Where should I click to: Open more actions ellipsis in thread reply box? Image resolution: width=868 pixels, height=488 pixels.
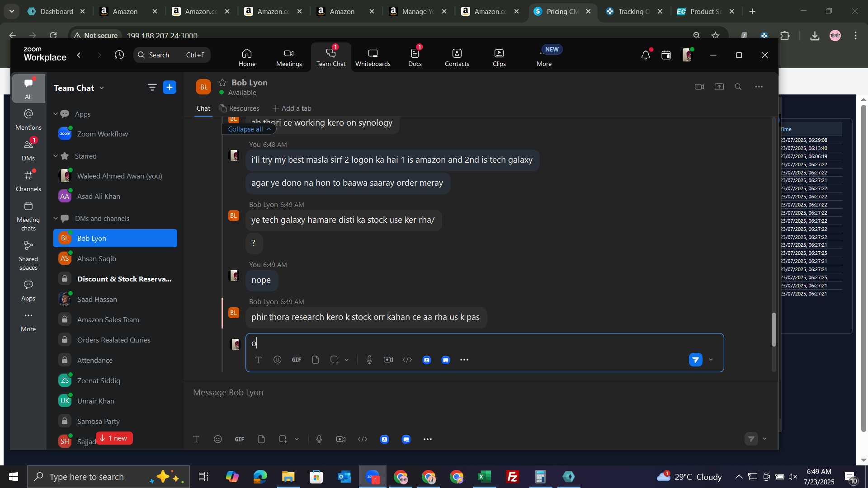tap(464, 360)
